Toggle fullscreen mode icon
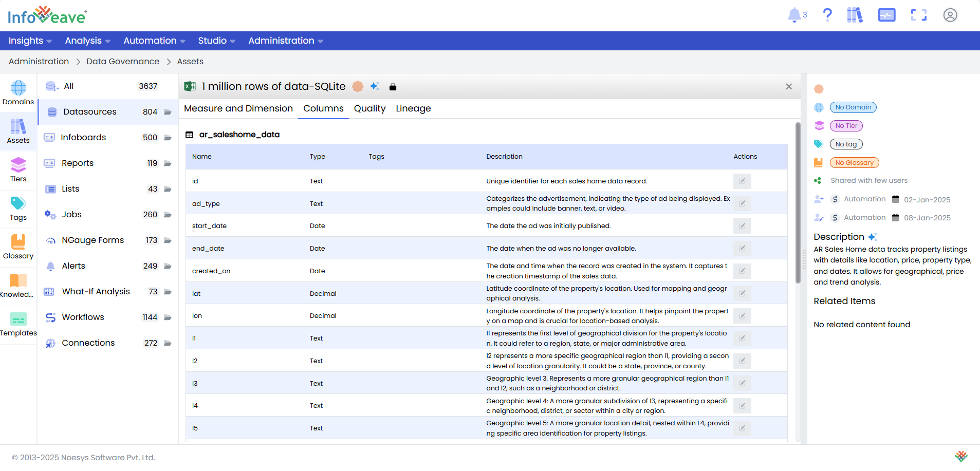The image size is (980, 471). click(x=919, y=15)
